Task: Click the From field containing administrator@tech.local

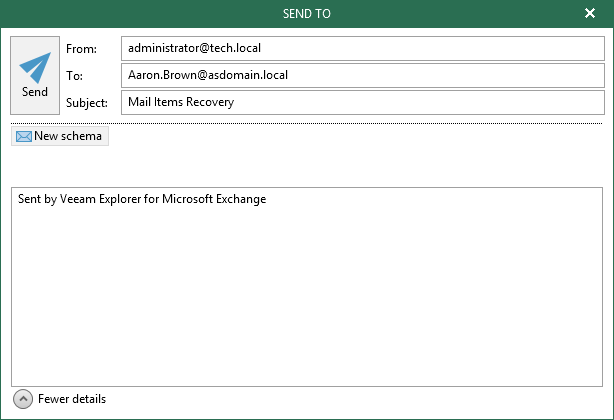Action: point(363,49)
